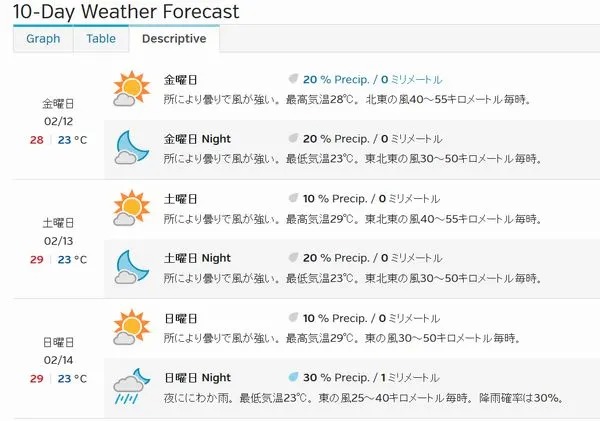This screenshot has height=421, width=600.
Task: Open the blue 20 % Precip. link for 金曜日
Action: 372,80
